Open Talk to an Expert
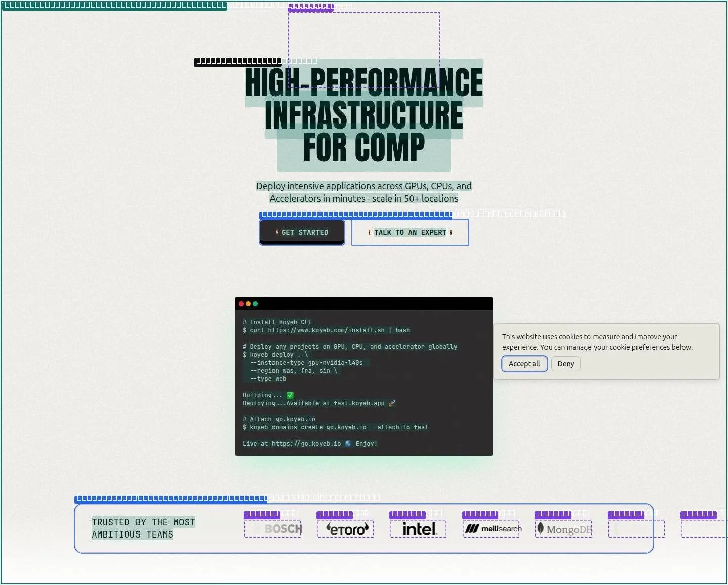 click(410, 232)
